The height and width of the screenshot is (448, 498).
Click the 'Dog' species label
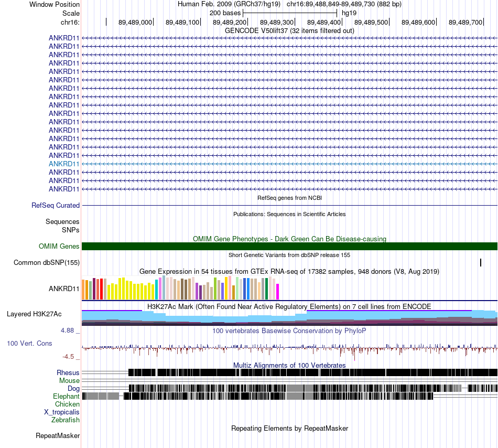[x=74, y=389]
